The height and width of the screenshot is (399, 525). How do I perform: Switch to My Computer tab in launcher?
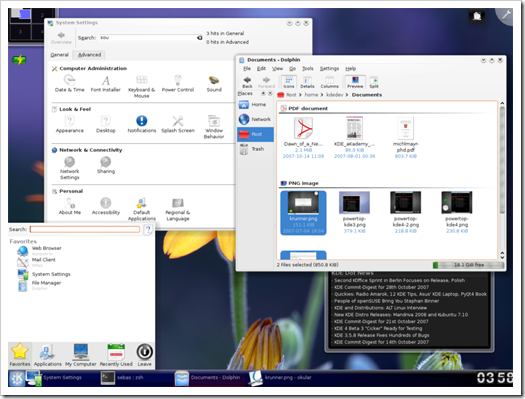81,355
